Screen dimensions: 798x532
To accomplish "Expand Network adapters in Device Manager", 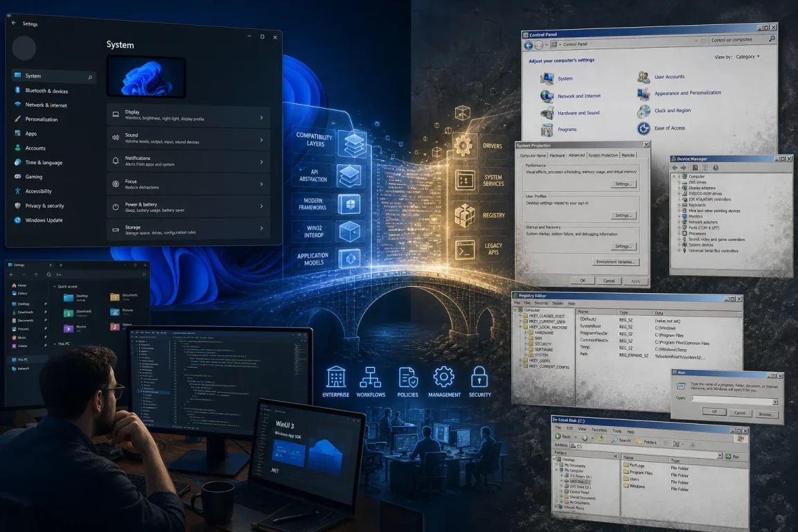I will 678,222.
